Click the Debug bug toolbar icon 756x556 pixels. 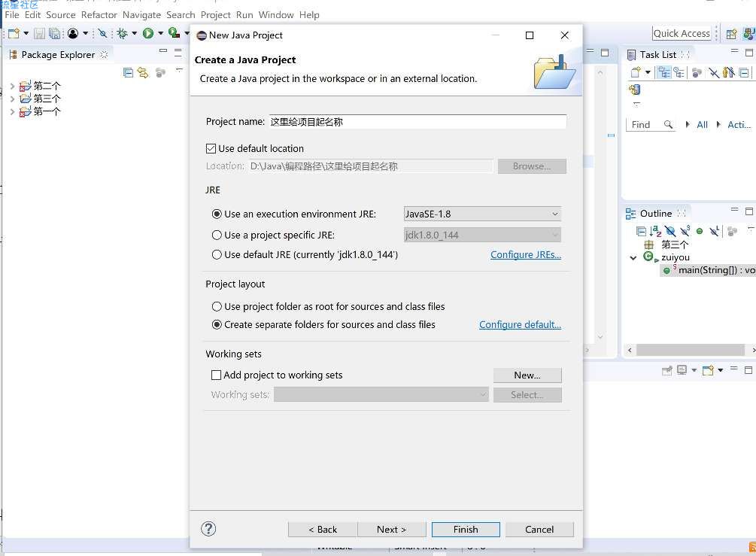tap(122, 33)
